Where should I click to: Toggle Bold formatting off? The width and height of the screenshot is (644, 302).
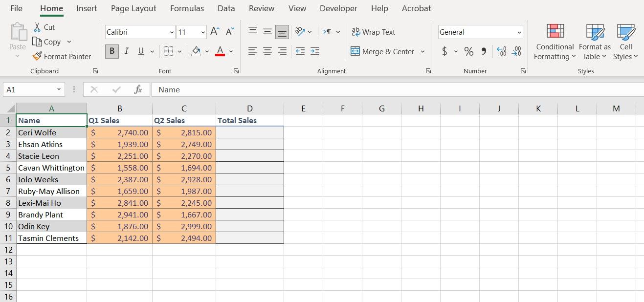coord(112,51)
